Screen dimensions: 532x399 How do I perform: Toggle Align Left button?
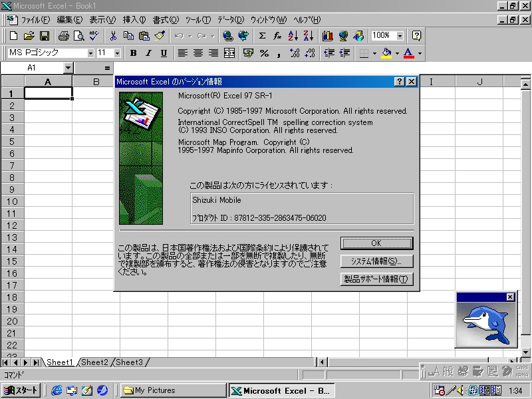pos(183,53)
